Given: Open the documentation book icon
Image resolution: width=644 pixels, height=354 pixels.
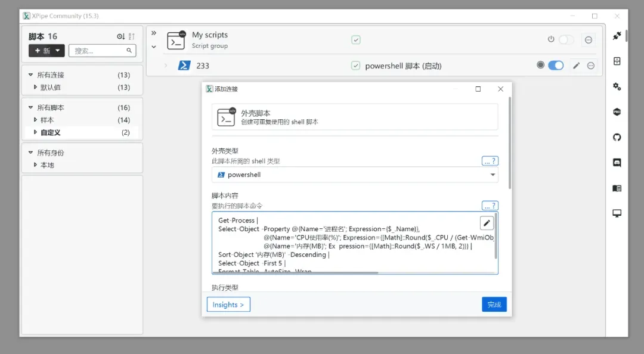Looking at the screenshot, I should click(x=617, y=188).
